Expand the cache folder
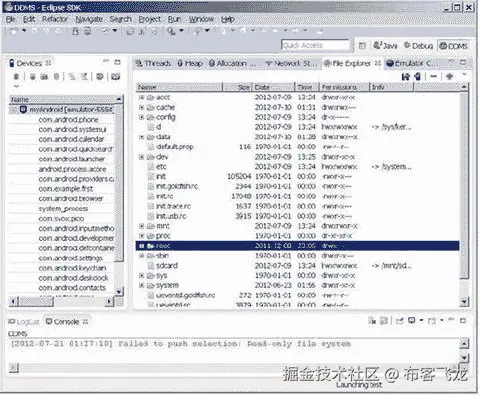The image size is (480, 395). (141, 107)
